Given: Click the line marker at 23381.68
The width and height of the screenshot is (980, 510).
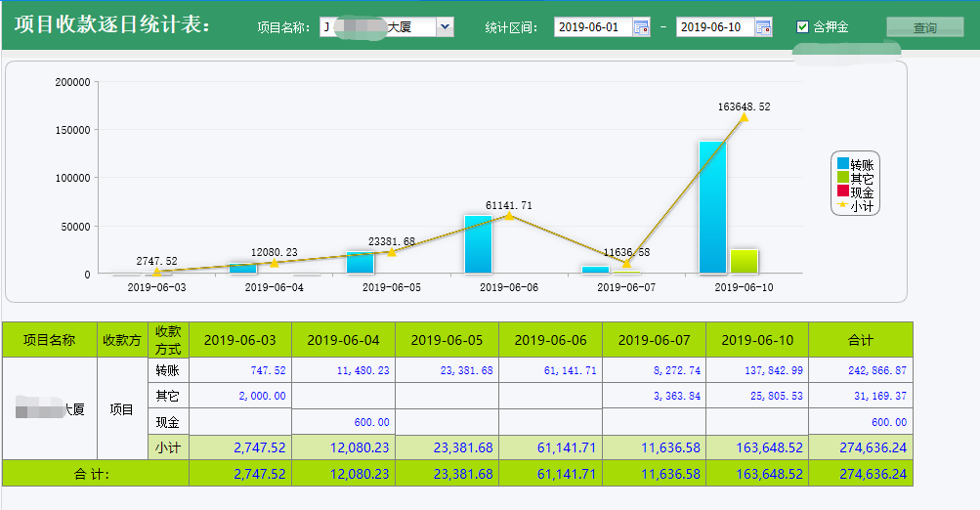Looking at the screenshot, I should pos(392,251).
